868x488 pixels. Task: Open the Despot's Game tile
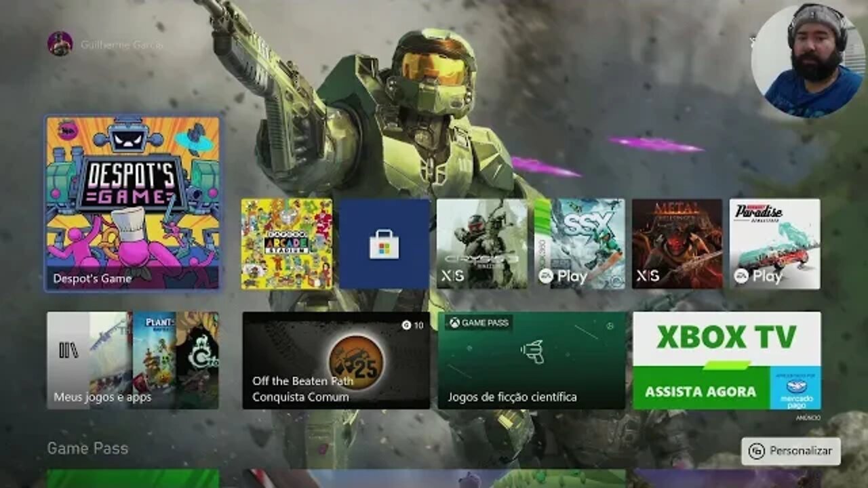pyautogui.click(x=132, y=203)
